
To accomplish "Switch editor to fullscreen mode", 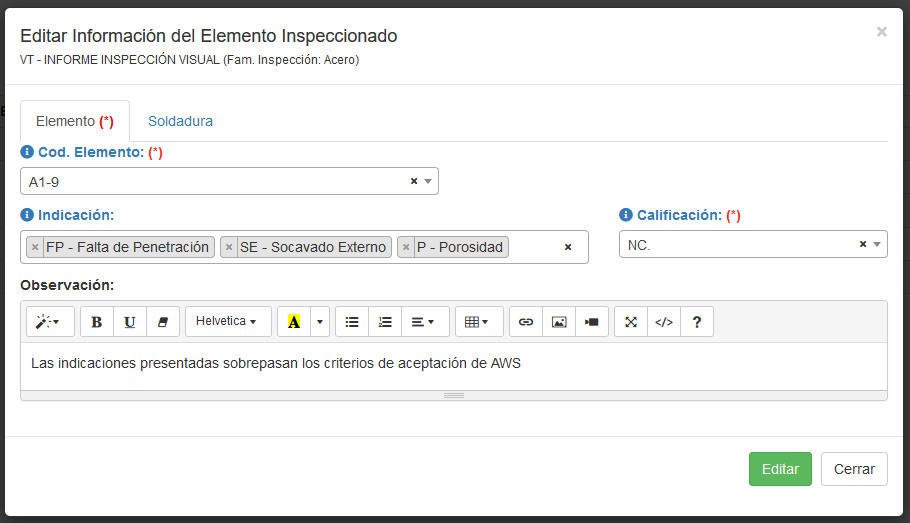I will (631, 322).
